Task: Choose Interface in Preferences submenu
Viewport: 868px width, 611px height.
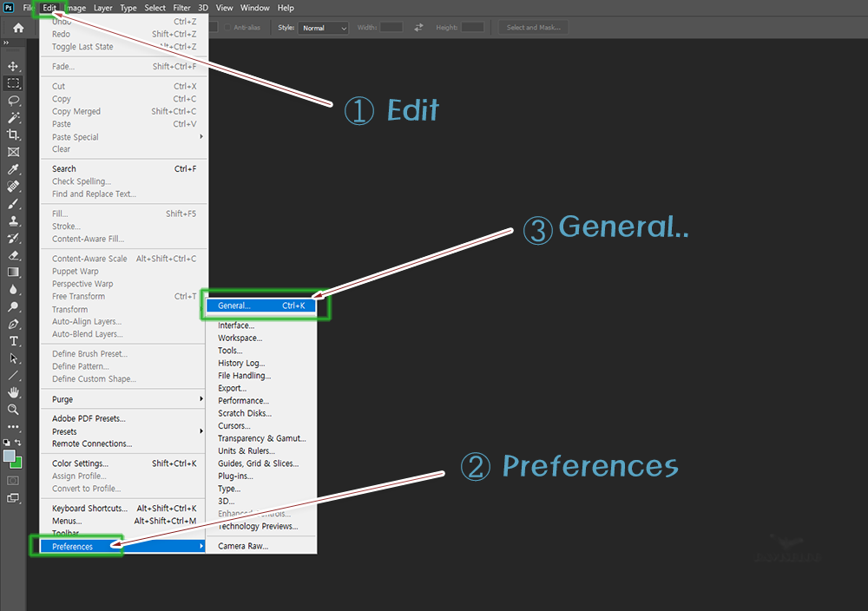Action: (x=260, y=325)
